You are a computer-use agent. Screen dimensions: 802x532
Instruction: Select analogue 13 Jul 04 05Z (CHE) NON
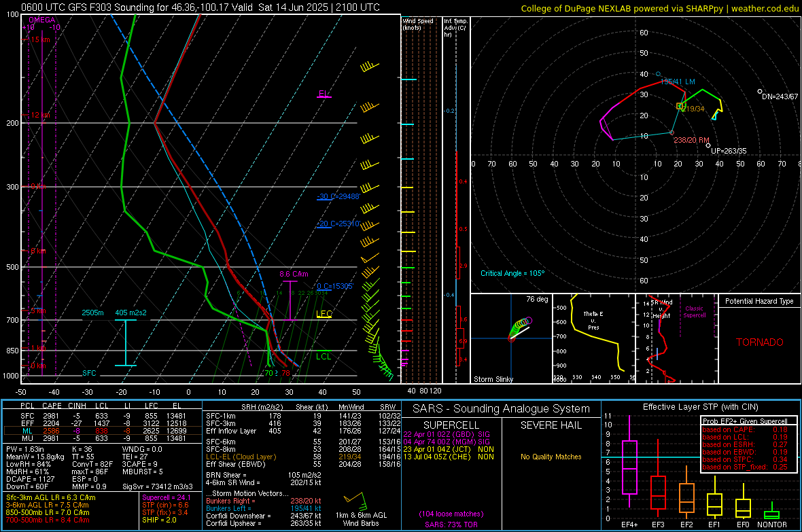coord(449,457)
